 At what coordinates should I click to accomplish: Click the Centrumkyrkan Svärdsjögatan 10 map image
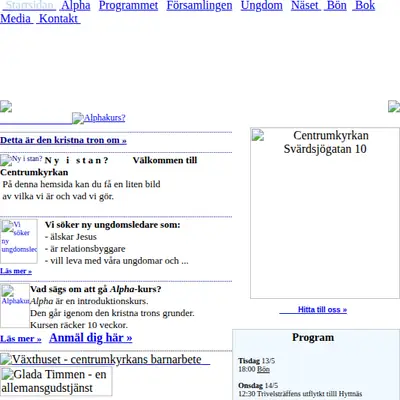click(x=325, y=213)
